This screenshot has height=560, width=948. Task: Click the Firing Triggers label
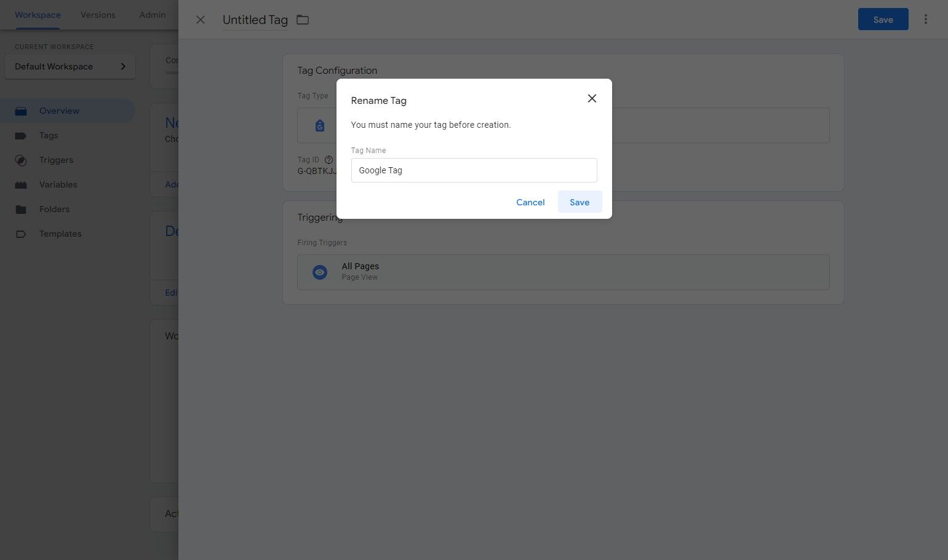click(x=322, y=243)
